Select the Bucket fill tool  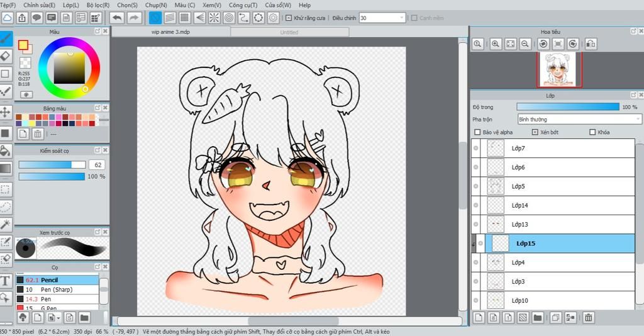point(5,151)
